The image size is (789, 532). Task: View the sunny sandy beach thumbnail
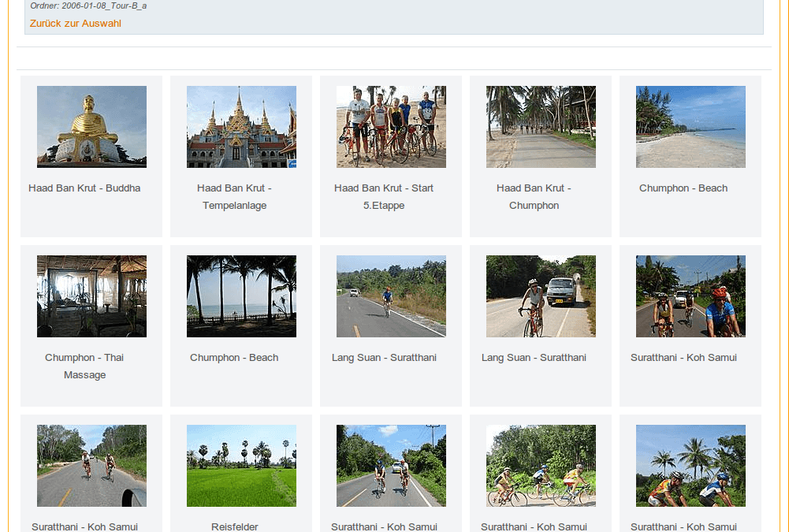coord(690,127)
